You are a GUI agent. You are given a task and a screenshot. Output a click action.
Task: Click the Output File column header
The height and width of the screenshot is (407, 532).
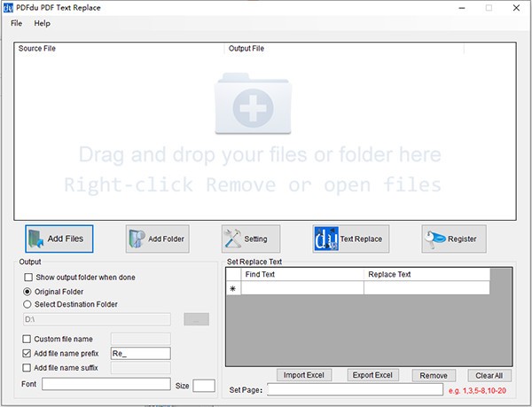pos(344,49)
